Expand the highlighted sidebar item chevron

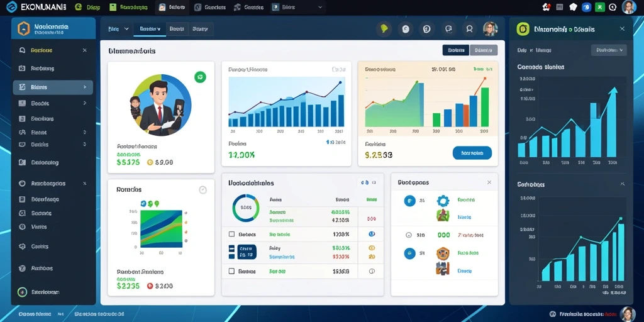pyautogui.click(x=85, y=87)
